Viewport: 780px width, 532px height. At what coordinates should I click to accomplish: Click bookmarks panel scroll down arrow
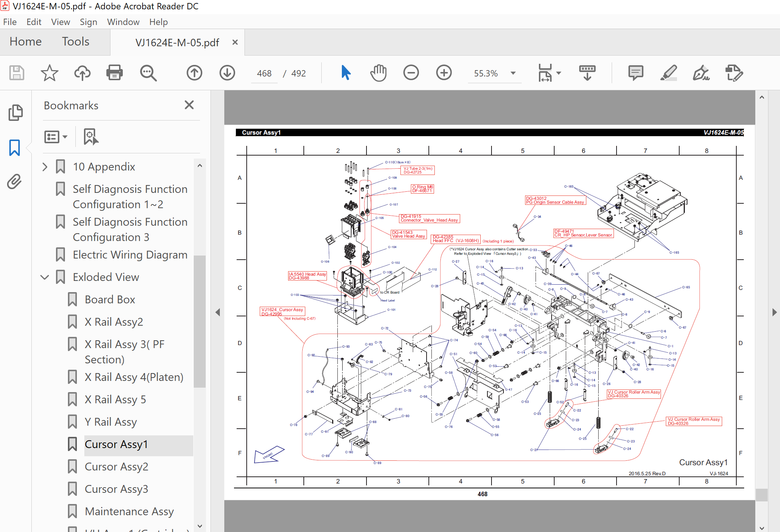[x=200, y=526]
